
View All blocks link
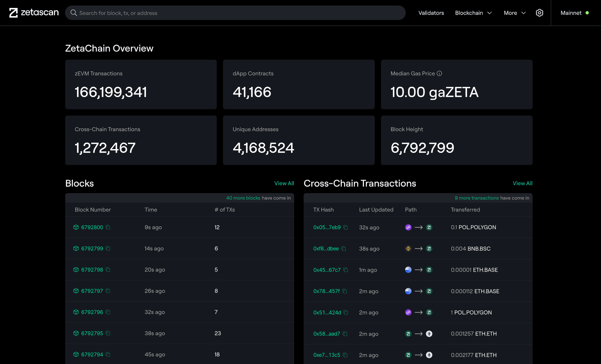pos(284,183)
